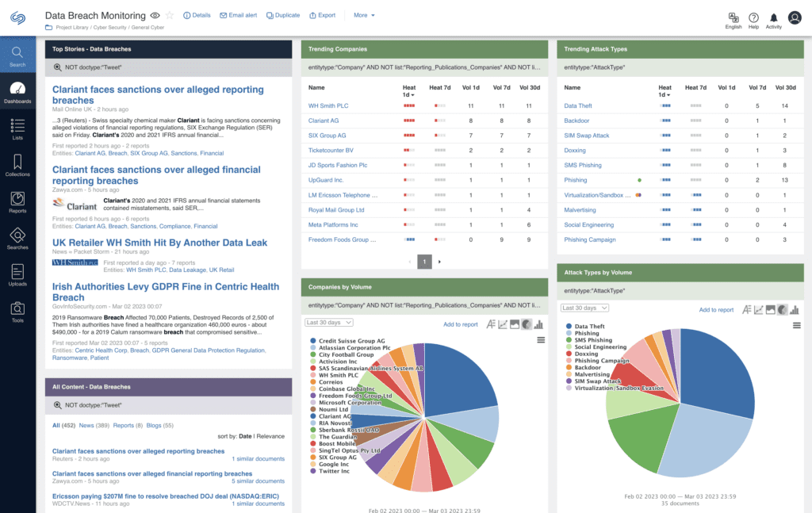Go to next page in Trending Companies
This screenshot has width=812, height=513.
pyautogui.click(x=439, y=262)
